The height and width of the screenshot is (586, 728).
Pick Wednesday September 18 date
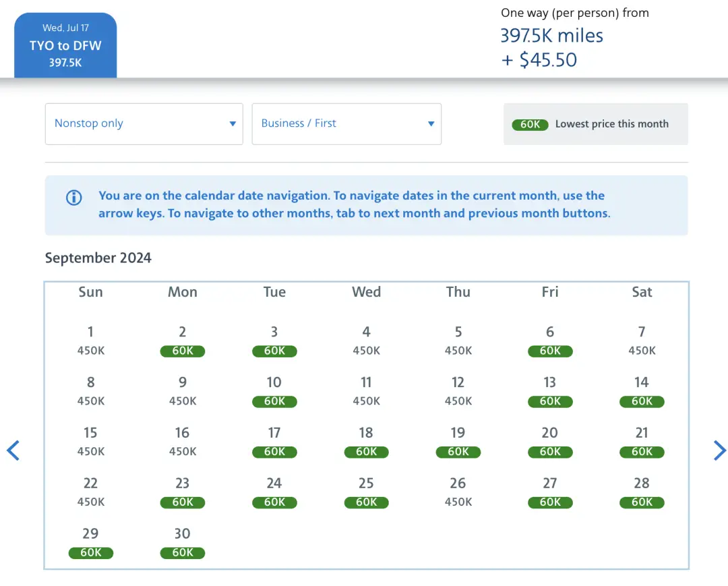coord(366,442)
